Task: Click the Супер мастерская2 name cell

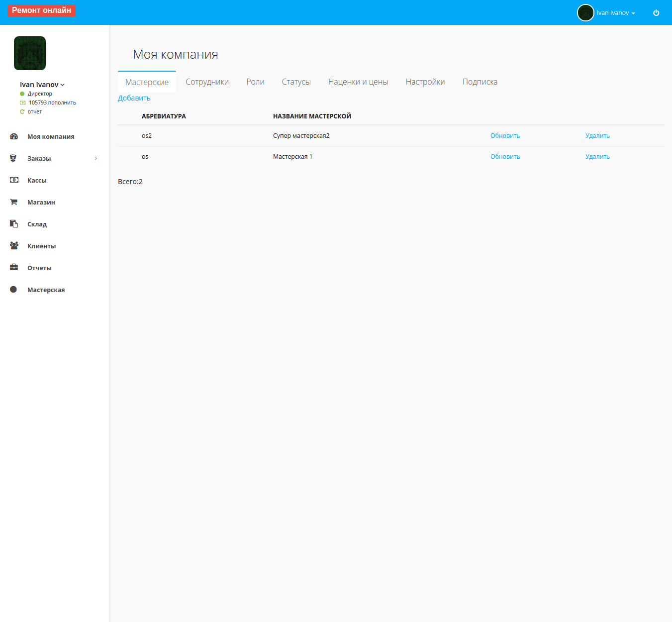Action: point(301,136)
